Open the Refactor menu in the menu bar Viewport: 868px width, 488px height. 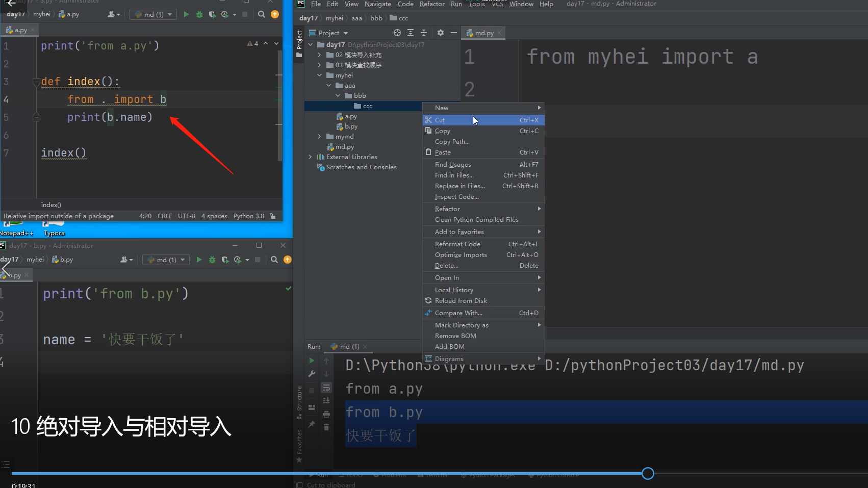432,4
